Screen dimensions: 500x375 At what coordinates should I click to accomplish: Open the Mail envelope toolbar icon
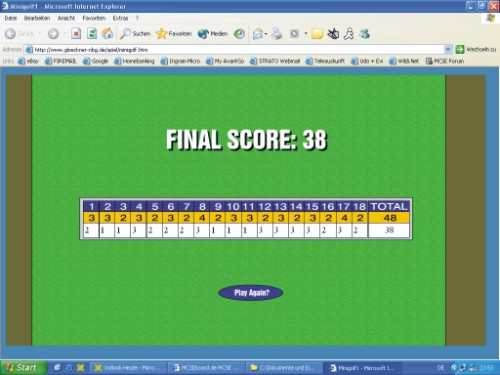pyautogui.click(x=258, y=34)
